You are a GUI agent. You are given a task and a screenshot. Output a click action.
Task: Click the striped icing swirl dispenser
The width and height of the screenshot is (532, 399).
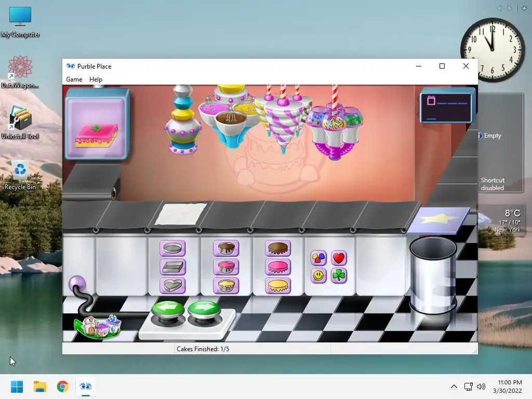[x=284, y=118]
